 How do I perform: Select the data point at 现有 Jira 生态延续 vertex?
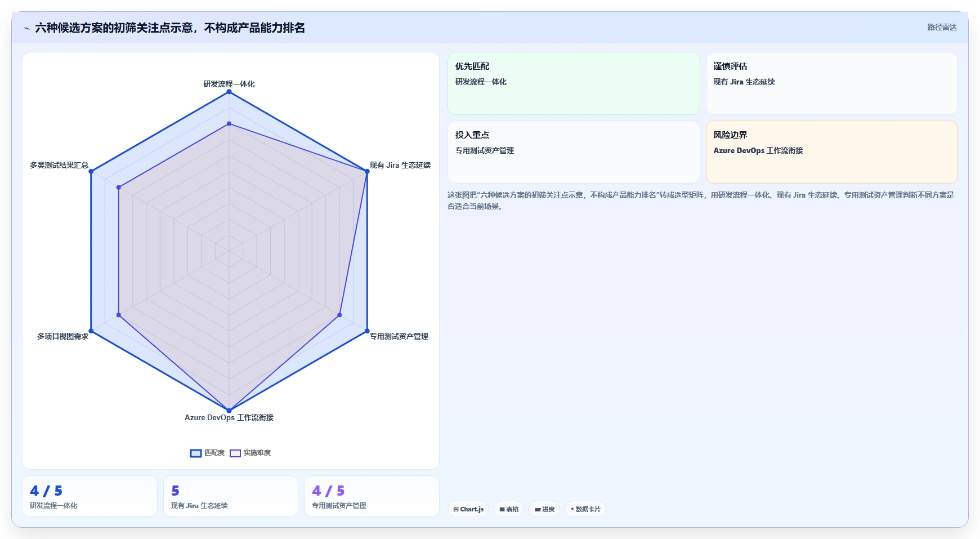click(367, 171)
